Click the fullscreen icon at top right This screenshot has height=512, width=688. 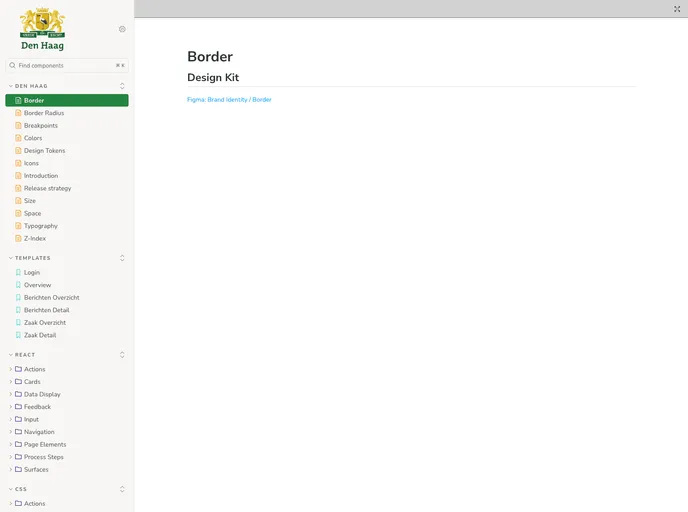tap(677, 8)
